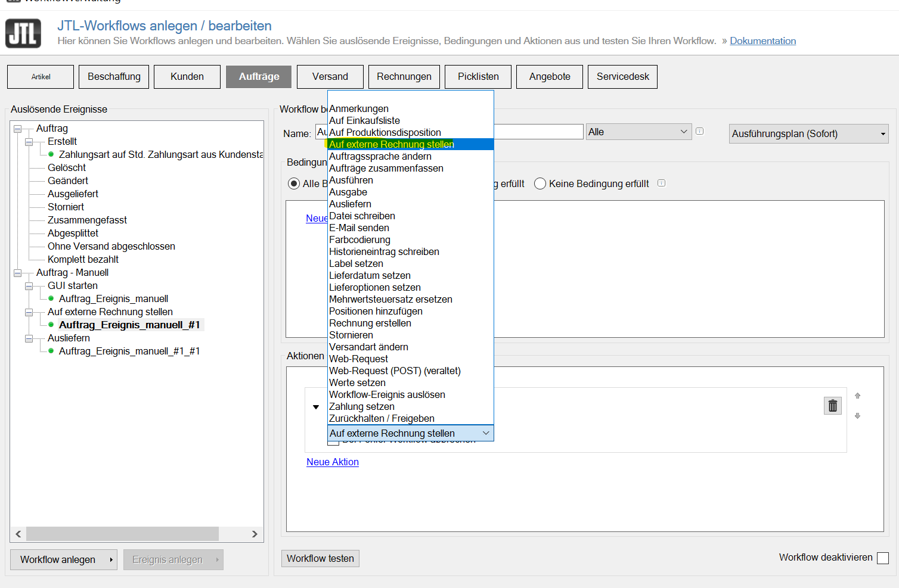Collapse the Erstellt tree node
The height and width of the screenshot is (588, 899).
pyautogui.click(x=29, y=142)
